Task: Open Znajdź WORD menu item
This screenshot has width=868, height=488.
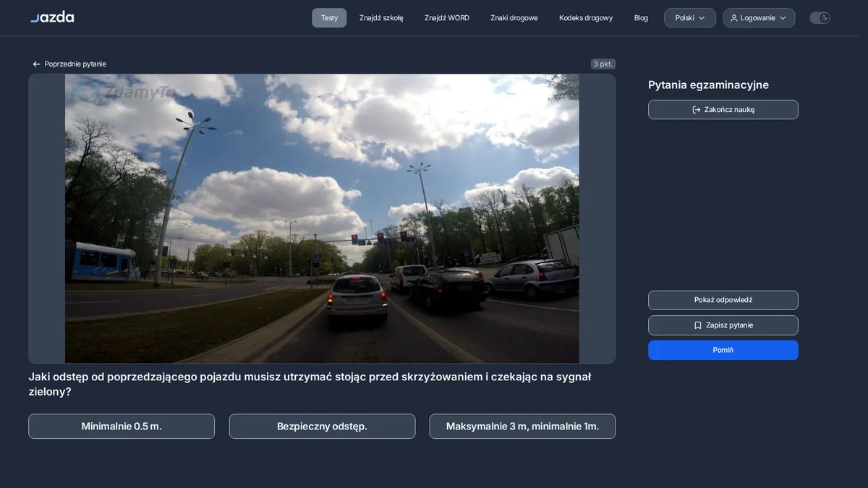Action: point(447,18)
